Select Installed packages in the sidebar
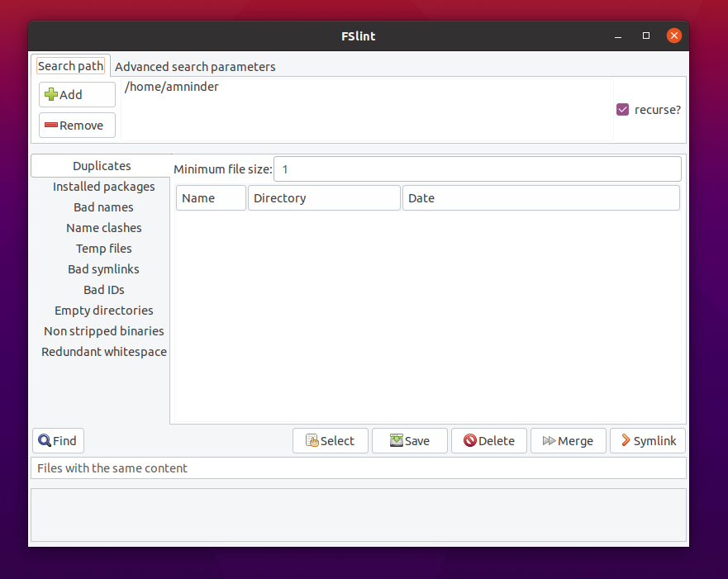This screenshot has width=728, height=579. point(103,187)
